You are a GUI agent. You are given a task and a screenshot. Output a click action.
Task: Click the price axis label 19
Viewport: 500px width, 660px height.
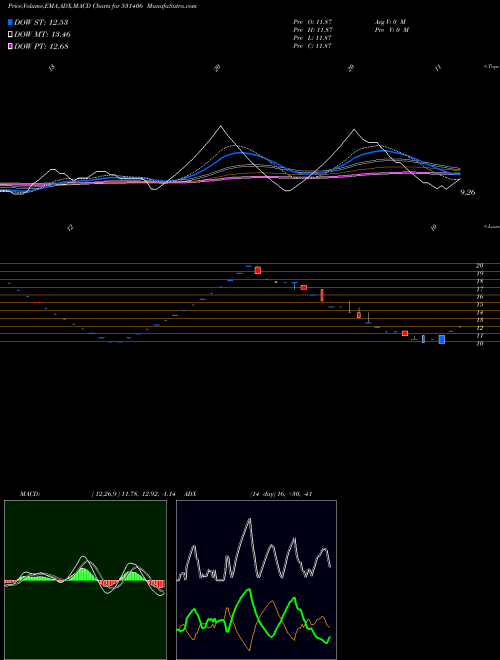tap(479, 274)
